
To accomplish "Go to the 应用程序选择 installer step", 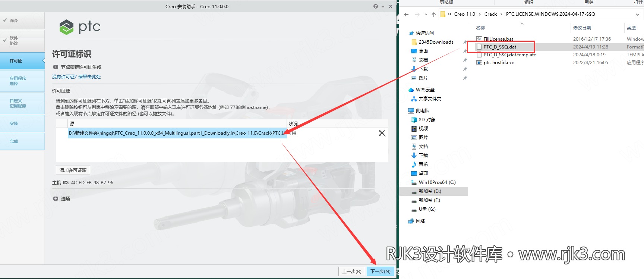I will (22, 81).
